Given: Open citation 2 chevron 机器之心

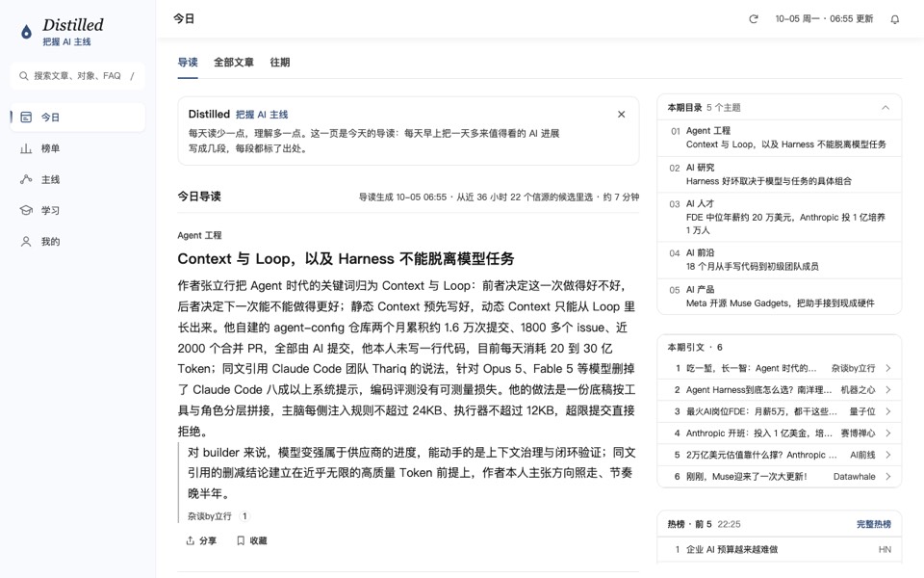Looking at the screenshot, I should 888,390.
